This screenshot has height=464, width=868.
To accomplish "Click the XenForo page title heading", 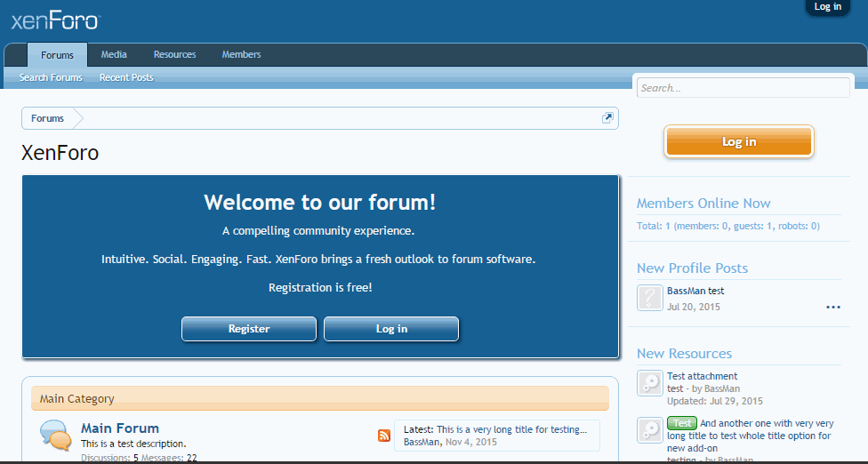I will click(60, 153).
